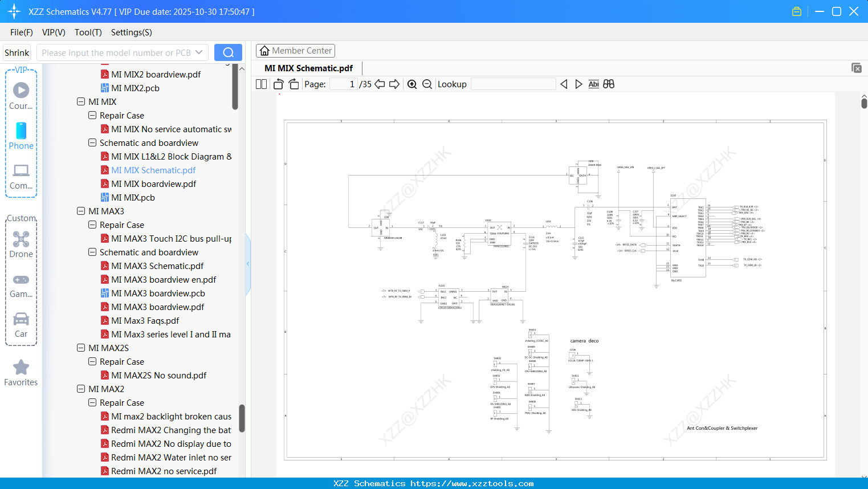Rotate the schematic page counterclockwise
868x489 pixels.
(x=278, y=84)
